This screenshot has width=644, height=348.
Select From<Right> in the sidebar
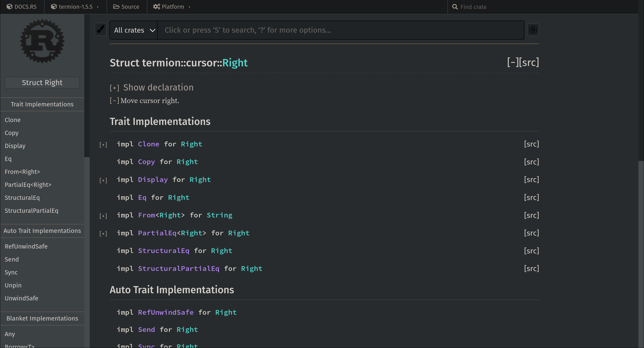pyautogui.click(x=22, y=172)
